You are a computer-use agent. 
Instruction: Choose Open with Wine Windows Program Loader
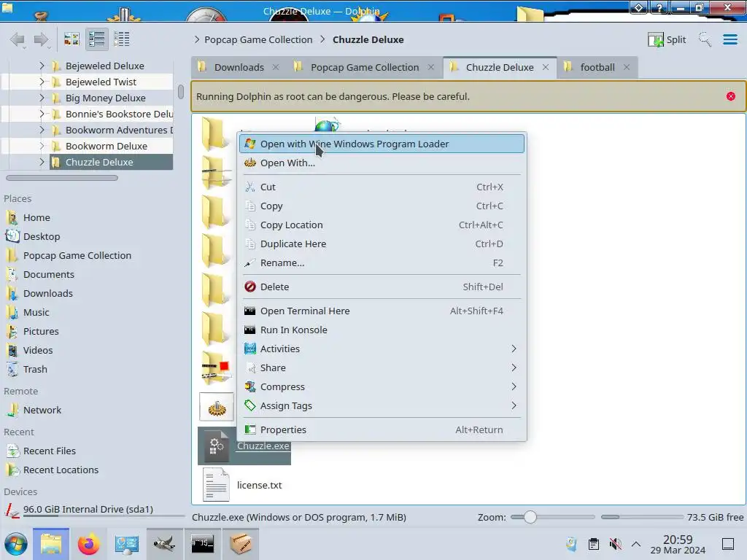(382, 144)
